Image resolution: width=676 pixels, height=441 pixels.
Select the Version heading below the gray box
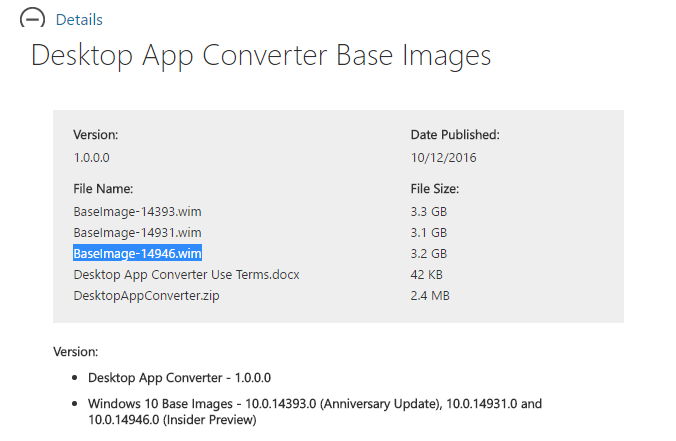[76, 352]
